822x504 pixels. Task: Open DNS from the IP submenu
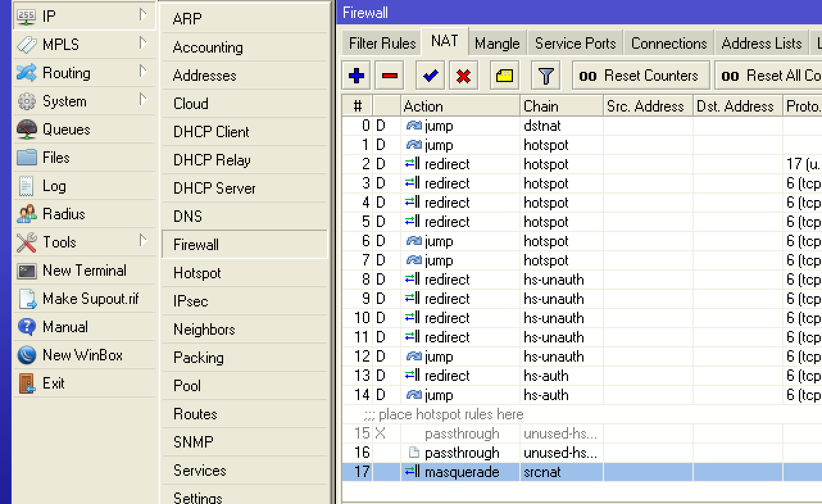(244, 217)
